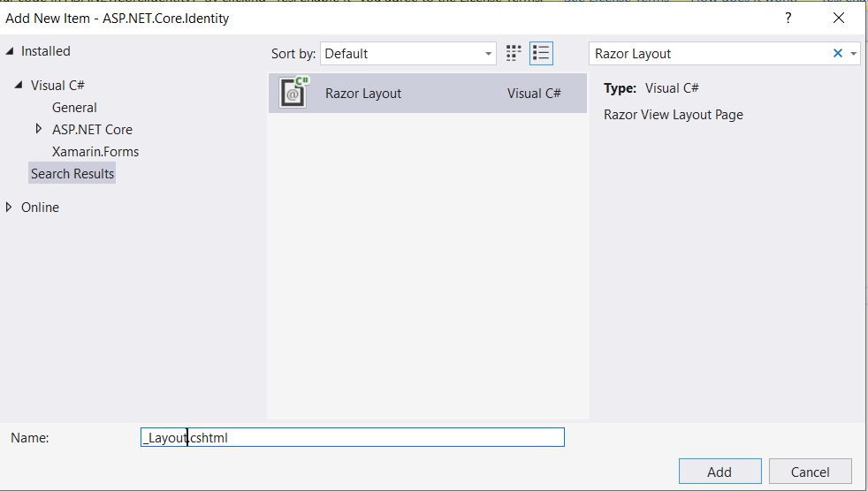Select the Razor Layout template row
This screenshot has height=491, width=868.
(427, 93)
